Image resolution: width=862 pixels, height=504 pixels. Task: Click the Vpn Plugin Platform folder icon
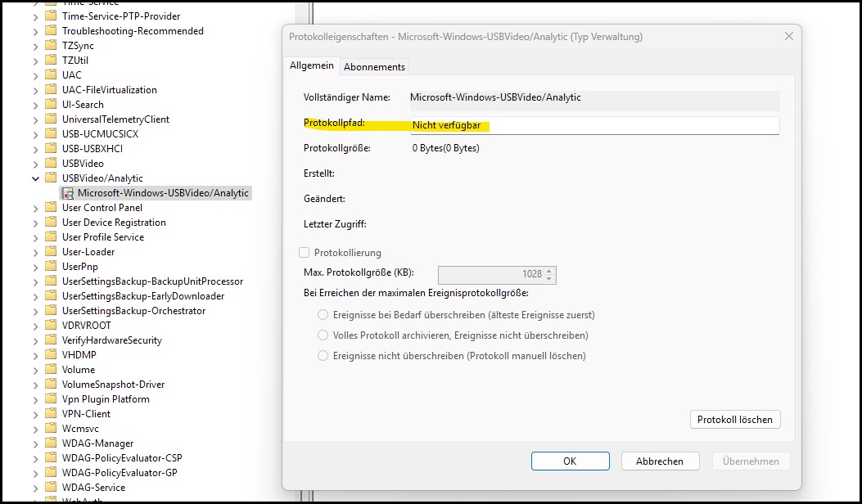pos(51,398)
